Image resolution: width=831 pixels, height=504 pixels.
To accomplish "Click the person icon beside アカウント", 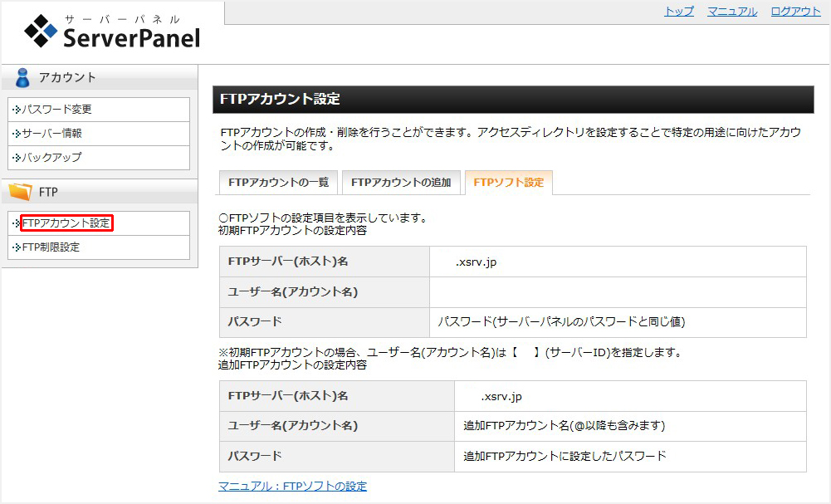I will click(x=22, y=78).
